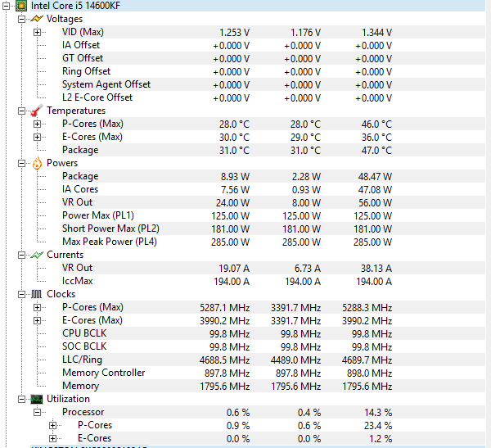Collapse the Processor utilization node
Screen dimensions: 491x448
(x=38, y=412)
